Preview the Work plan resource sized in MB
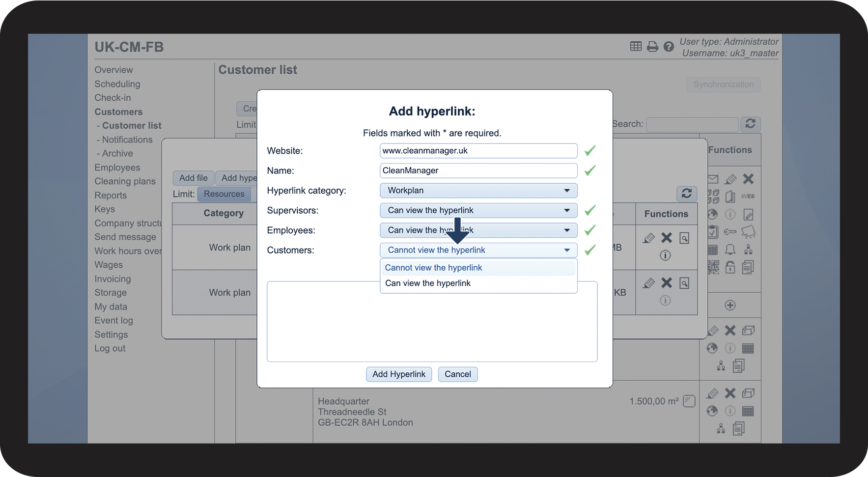The image size is (868, 477). point(684,238)
